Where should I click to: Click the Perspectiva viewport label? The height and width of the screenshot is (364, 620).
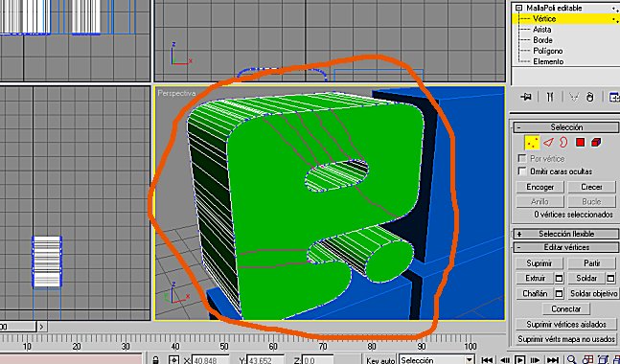[176, 94]
